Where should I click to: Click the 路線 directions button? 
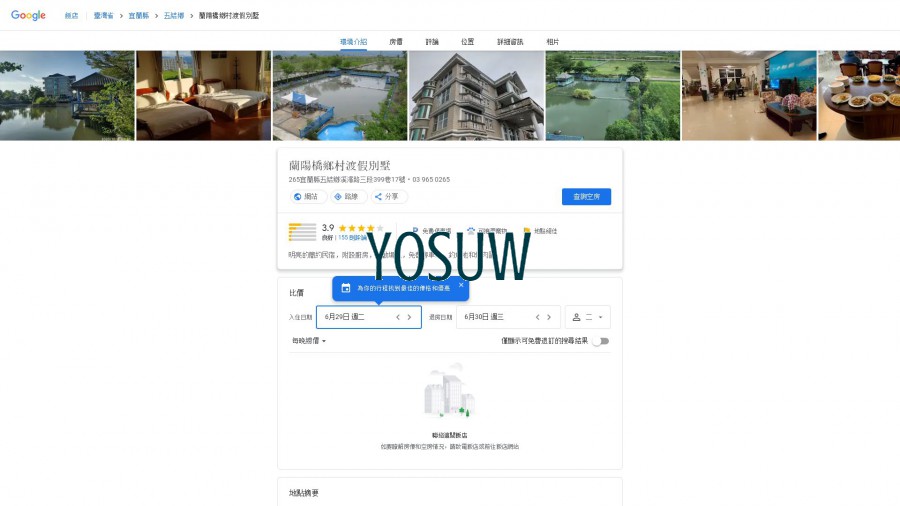tap(348, 197)
